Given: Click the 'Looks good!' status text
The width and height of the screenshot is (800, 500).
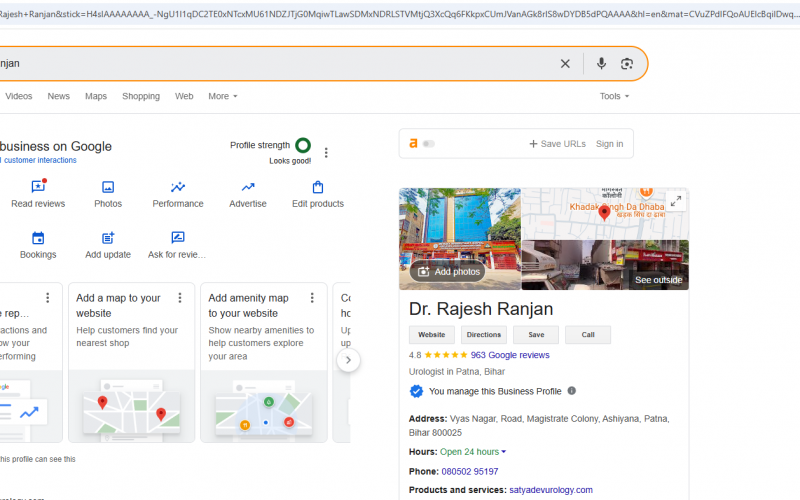Looking at the screenshot, I should point(290,161).
